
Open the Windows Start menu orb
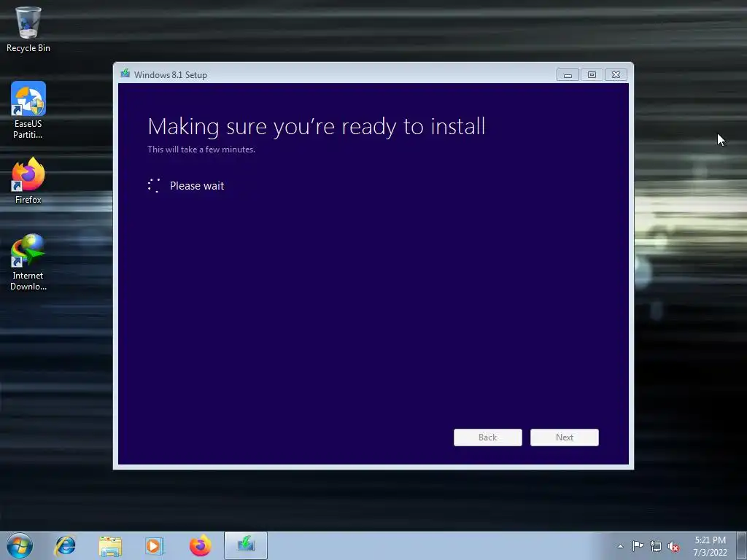[x=20, y=545]
